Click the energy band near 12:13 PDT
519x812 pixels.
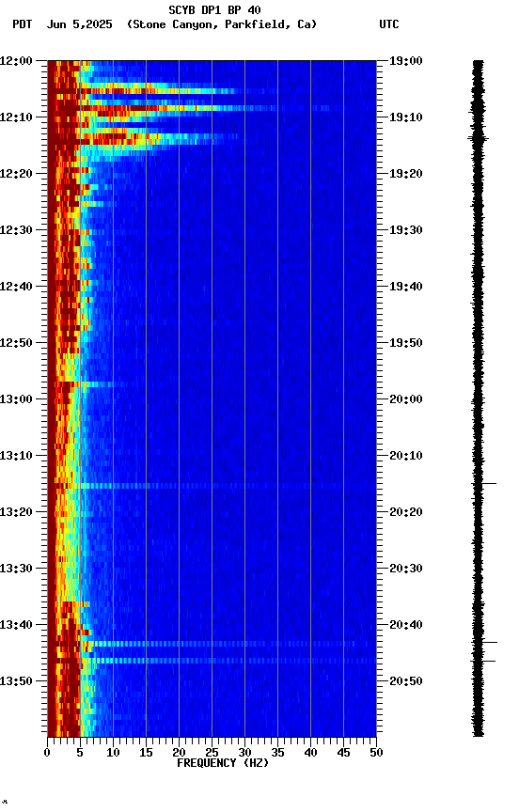(142, 136)
